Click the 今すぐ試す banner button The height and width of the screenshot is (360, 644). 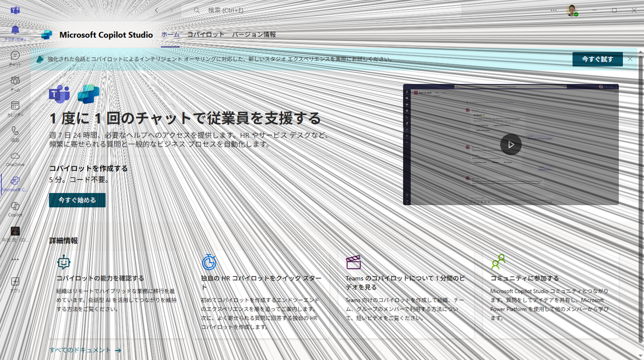[x=597, y=59]
